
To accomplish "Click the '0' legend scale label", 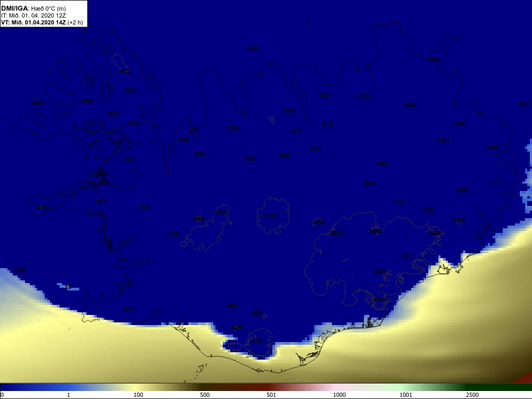I will pos(2,395).
